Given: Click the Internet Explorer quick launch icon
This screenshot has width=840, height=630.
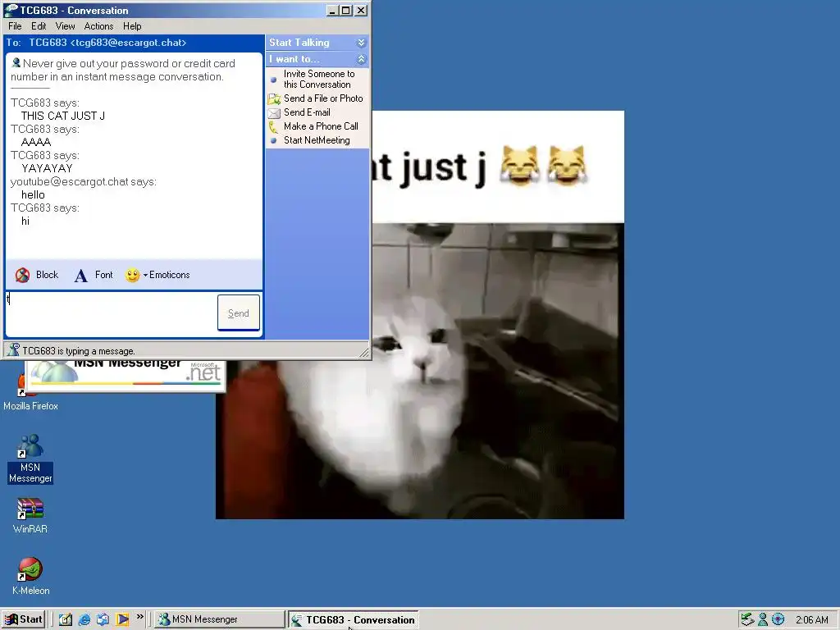Looking at the screenshot, I should pos(84,619).
